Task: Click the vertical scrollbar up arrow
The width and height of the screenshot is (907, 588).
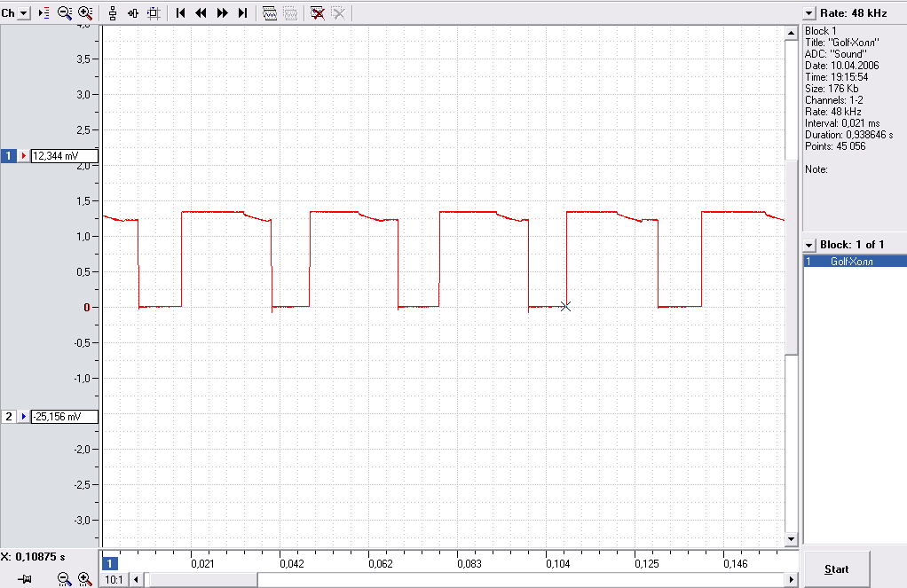Action: point(792,33)
